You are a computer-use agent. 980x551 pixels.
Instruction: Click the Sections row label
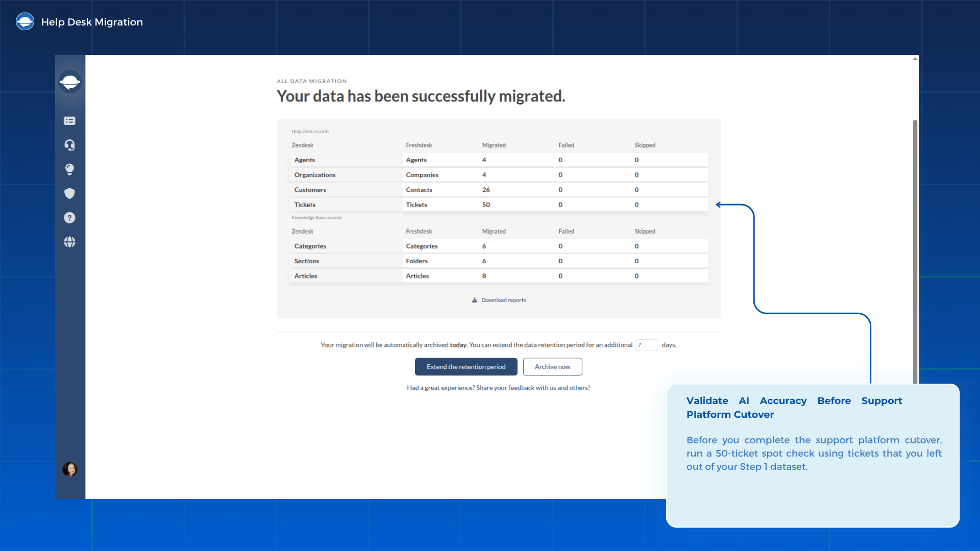tap(306, 261)
